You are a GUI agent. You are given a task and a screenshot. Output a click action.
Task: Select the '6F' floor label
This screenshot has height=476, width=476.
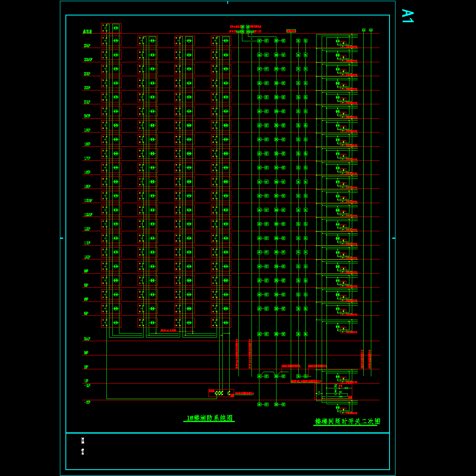click(x=86, y=299)
